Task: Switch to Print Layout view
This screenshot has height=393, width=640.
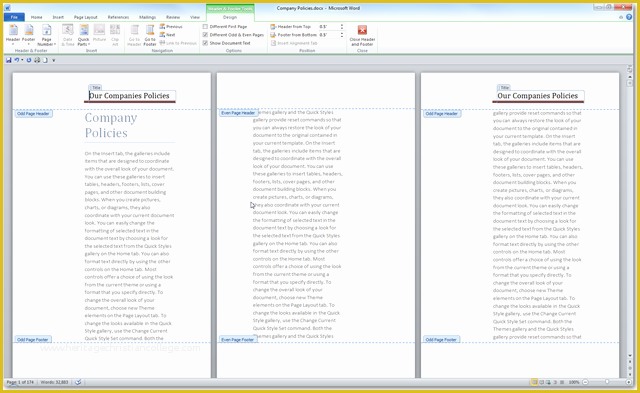Action: click(x=534, y=382)
